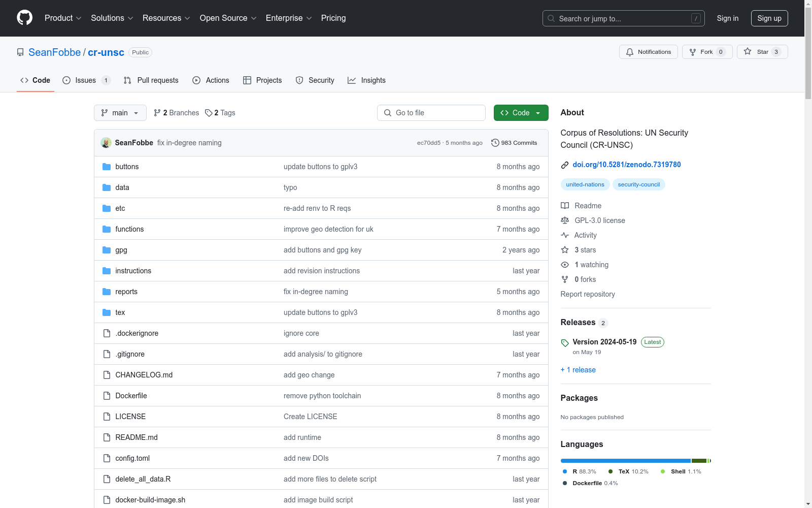Click the CHANGELOG.md file icon
The width and height of the screenshot is (812, 508).
tap(107, 375)
